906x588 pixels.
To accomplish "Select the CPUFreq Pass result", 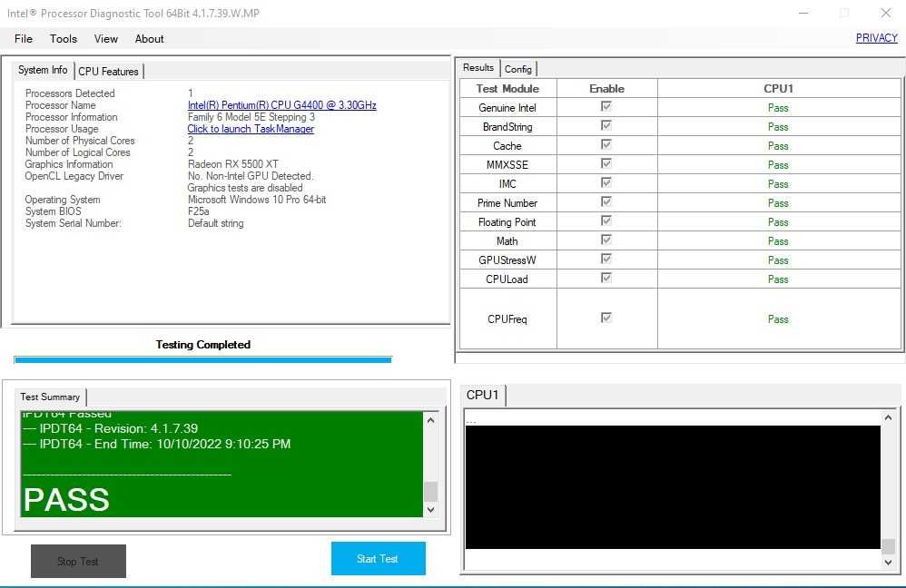I will click(x=778, y=319).
